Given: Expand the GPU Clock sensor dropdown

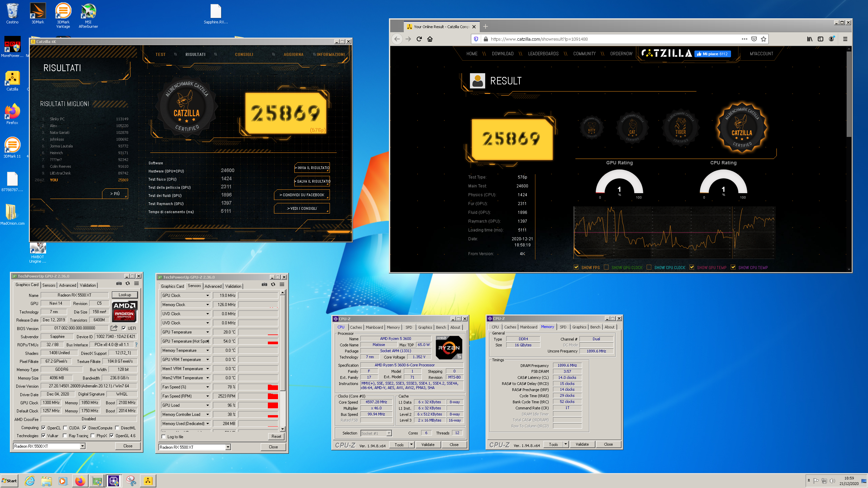Looking at the screenshot, I should point(208,296).
